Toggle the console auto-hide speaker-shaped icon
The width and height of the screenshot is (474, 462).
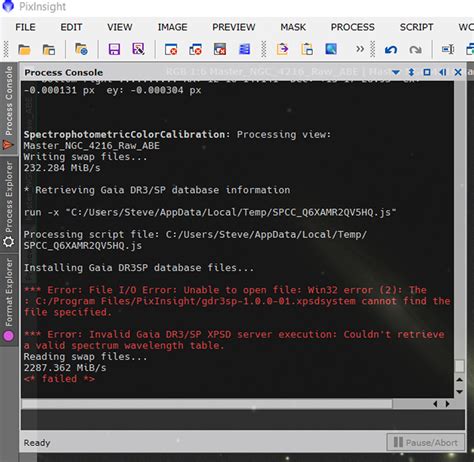point(443,72)
